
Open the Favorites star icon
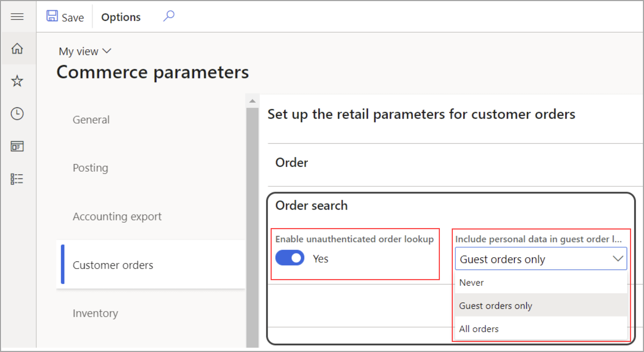pyautogui.click(x=17, y=81)
